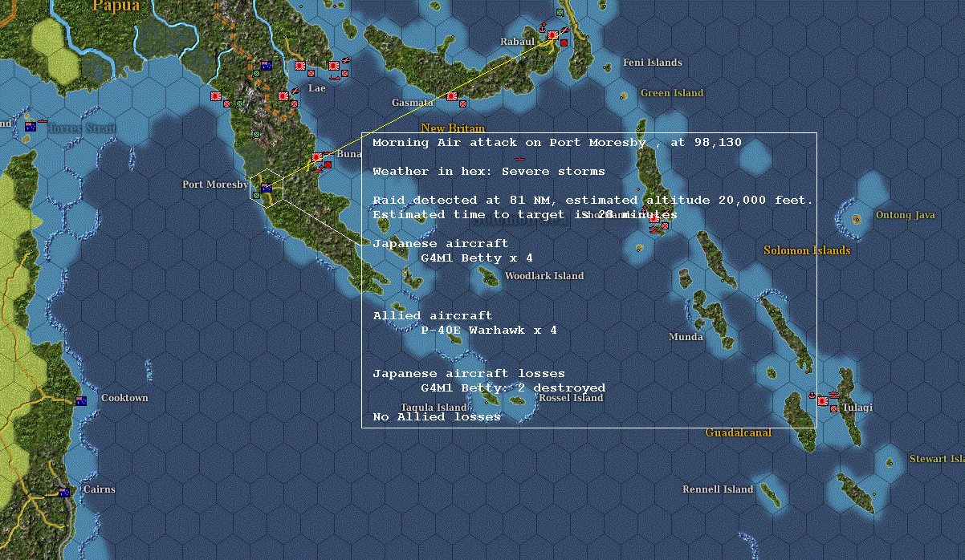Click the Munda map label

point(686,337)
